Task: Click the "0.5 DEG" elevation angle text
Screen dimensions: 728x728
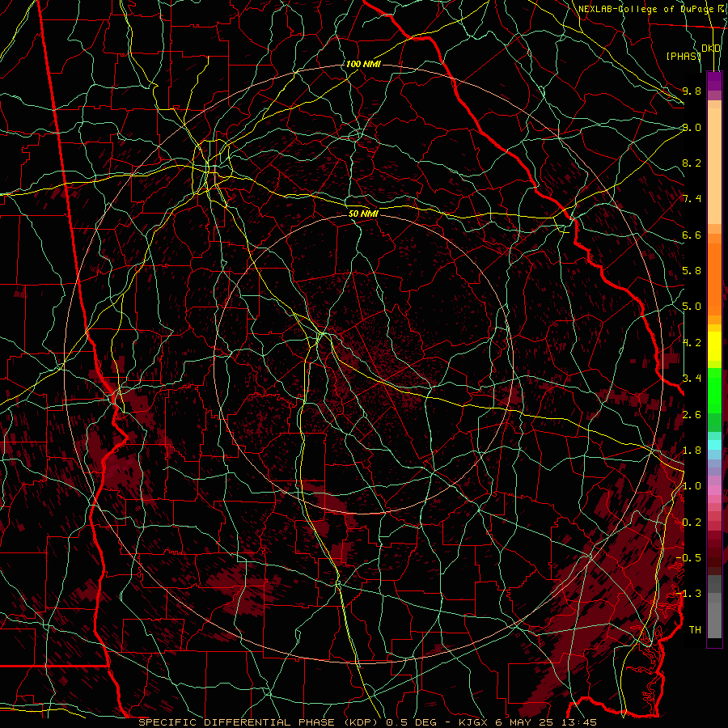Action: [412, 722]
